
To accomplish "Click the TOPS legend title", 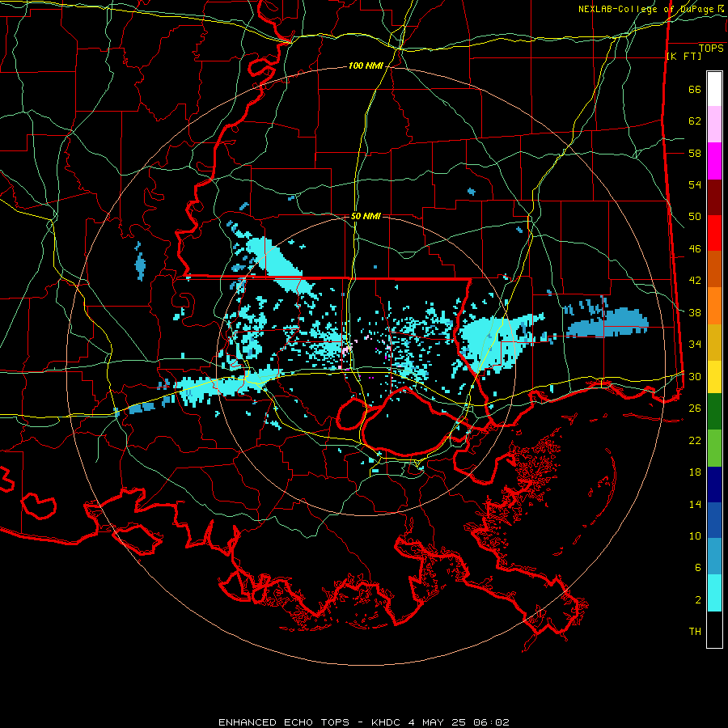I will [711, 49].
